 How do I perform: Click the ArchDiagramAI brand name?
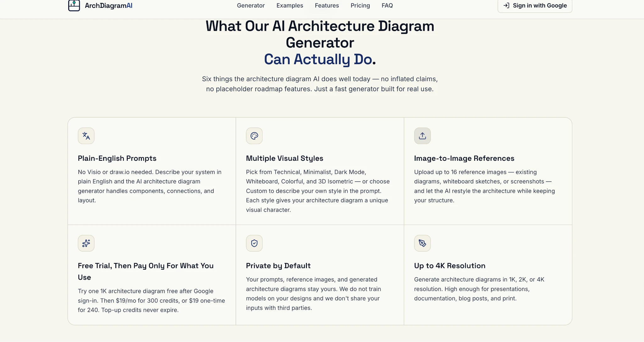point(108,6)
